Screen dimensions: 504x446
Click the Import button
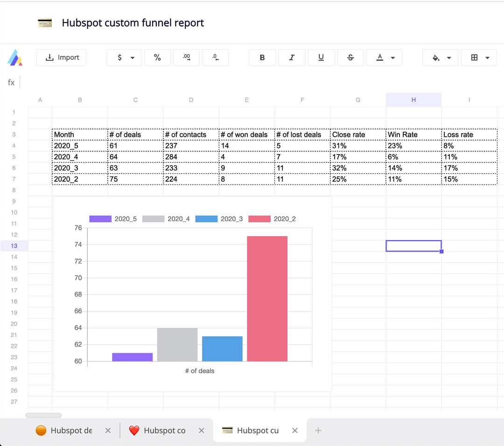pos(61,57)
